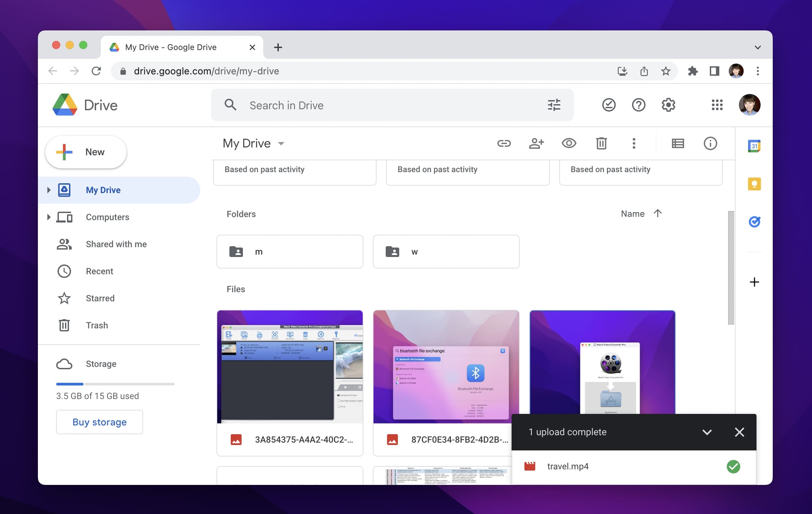This screenshot has width=812, height=514.
Task: Expand the Computers tree item
Action: [x=48, y=217]
